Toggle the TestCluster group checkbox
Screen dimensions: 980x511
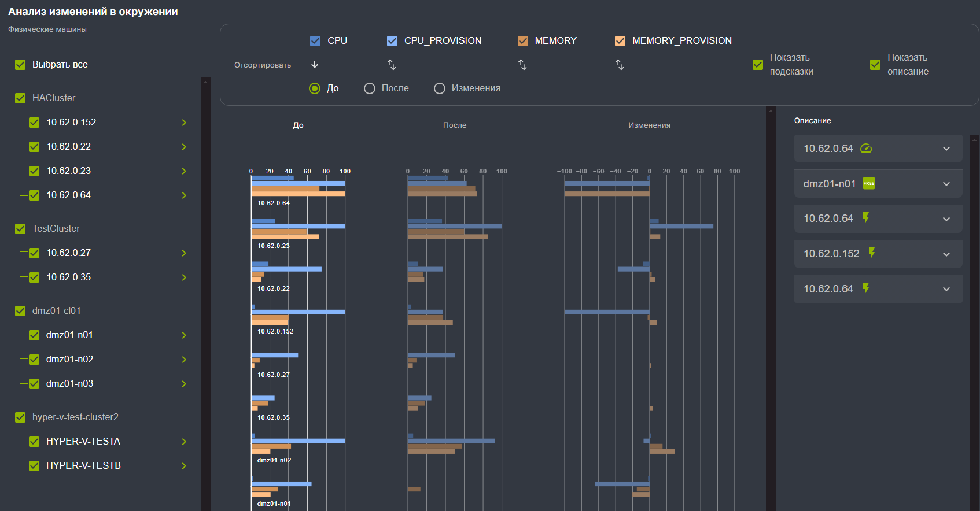point(20,229)
